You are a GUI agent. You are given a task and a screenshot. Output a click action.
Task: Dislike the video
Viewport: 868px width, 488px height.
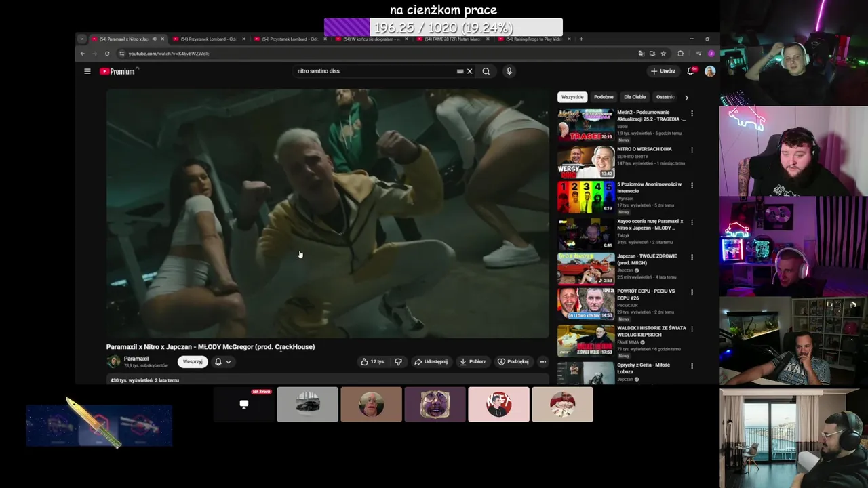[x=398, y=362]
